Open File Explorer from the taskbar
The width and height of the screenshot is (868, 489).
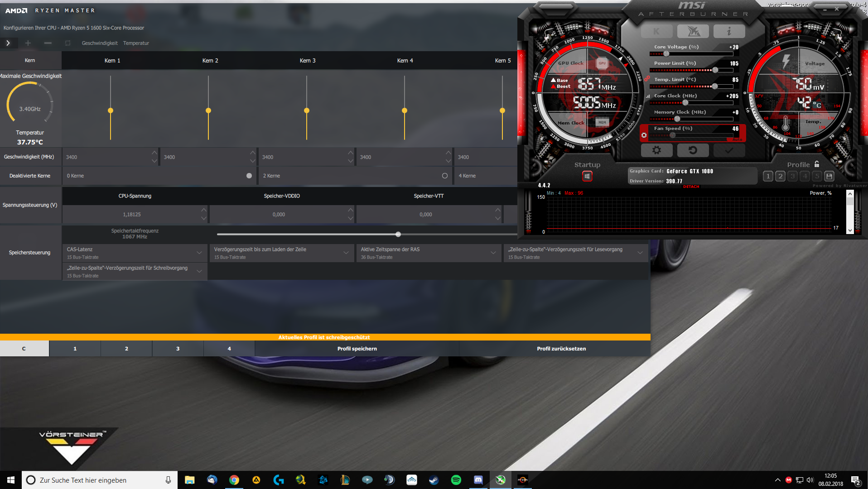pyautogui.click(x=189, y=480)
